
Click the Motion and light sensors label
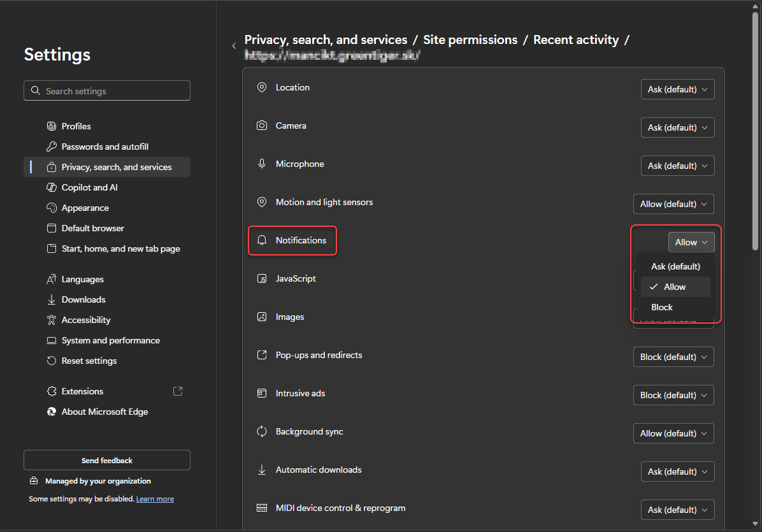(x=324, y=202)
